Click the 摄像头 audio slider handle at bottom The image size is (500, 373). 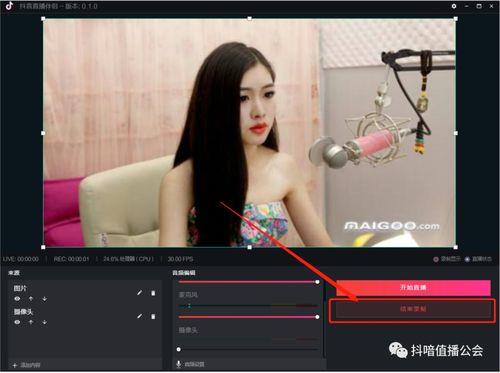click(x=179, y=349)
